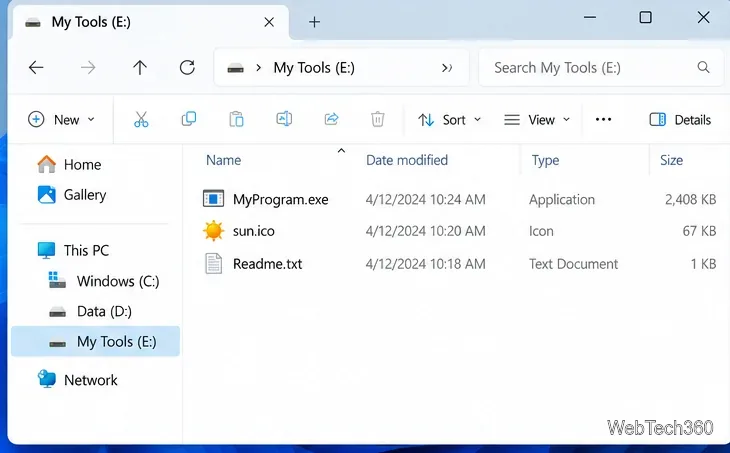The image size is (730, 453).
Task: Click the 67 KB size cell
Action: click(x=699, y=231)
